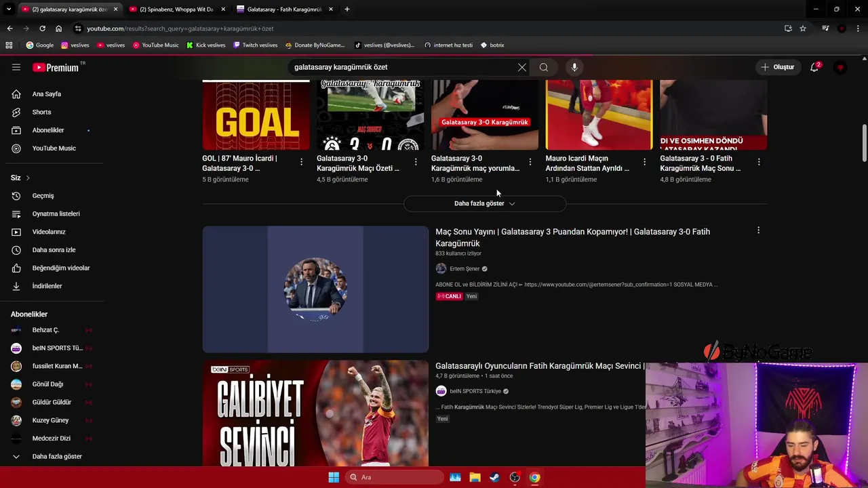
Task: Open Kuzey Güney subscription
Action: 52,420
